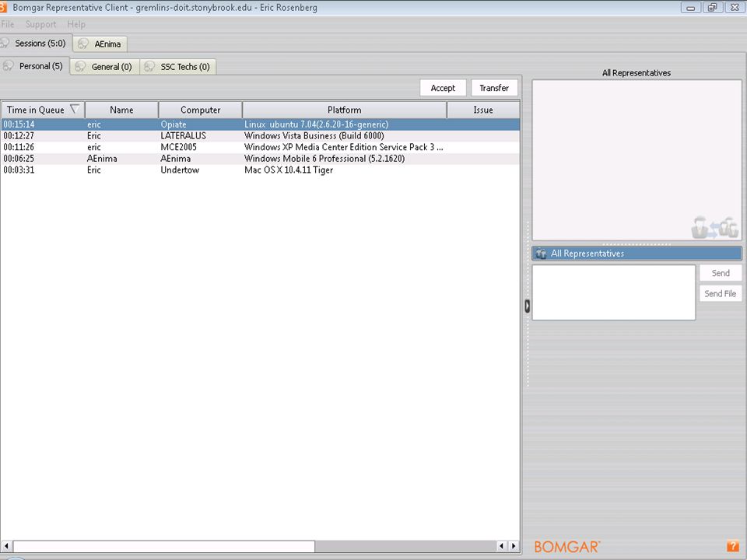Click the queue time 00:03:31
This screenshot has height=560, width=747.
click(x=19, y=170)
